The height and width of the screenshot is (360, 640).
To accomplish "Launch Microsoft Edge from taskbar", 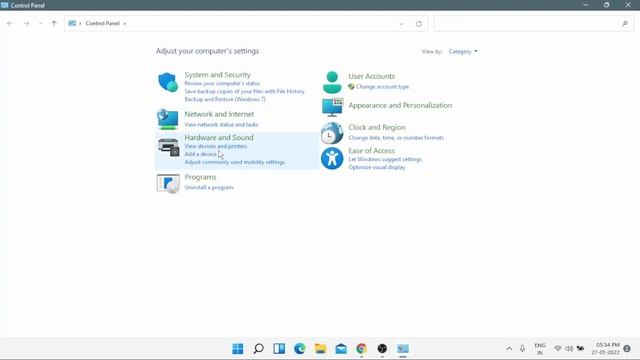I will [300, 349].
